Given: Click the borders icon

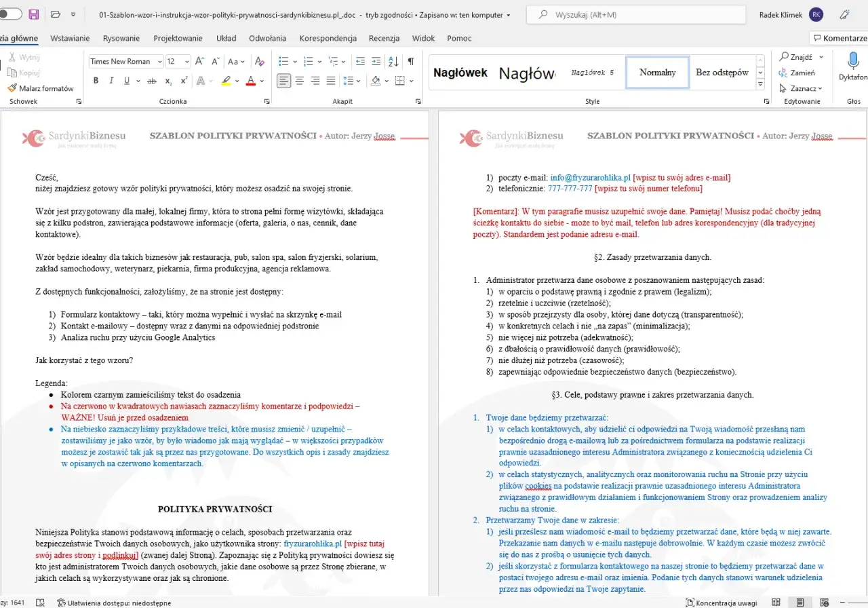Looking at the screenshot, I should point(400,81).
